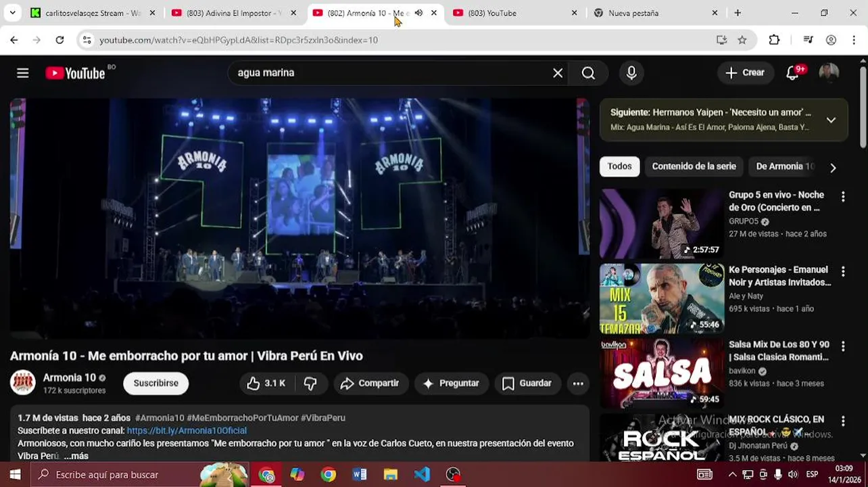
Task: Open Visual Studio Code from taskbar
Action: coord(422,475)
